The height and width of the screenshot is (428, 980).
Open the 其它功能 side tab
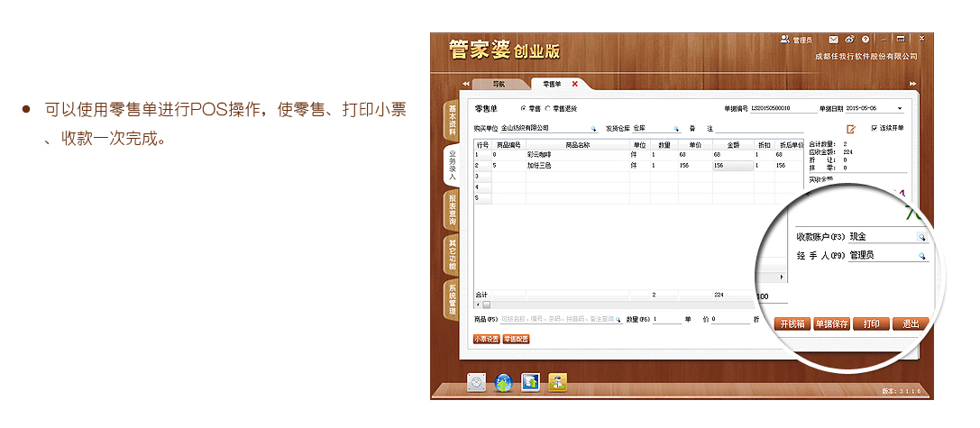point(452,254)
